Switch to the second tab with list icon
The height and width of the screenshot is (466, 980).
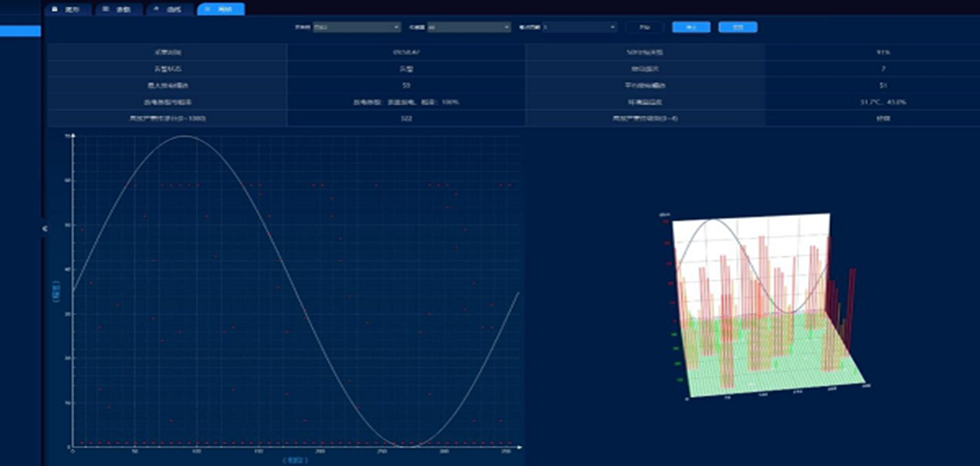[x=117, y=9]
